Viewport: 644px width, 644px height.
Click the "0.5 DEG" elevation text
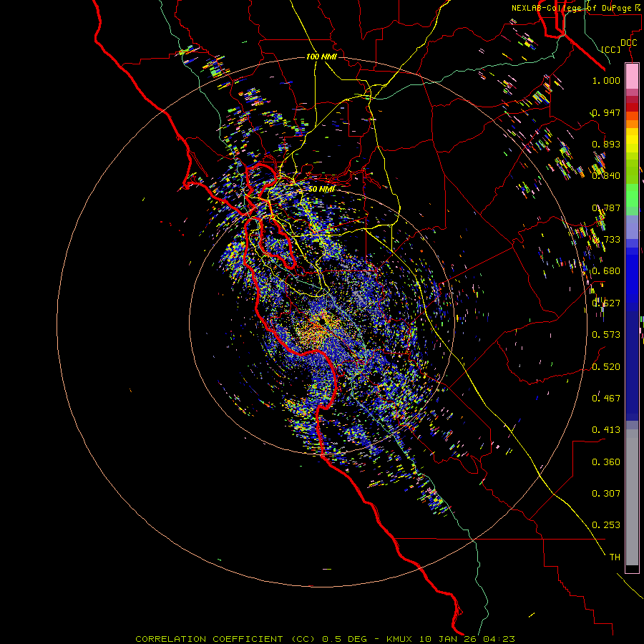point(344,639)
